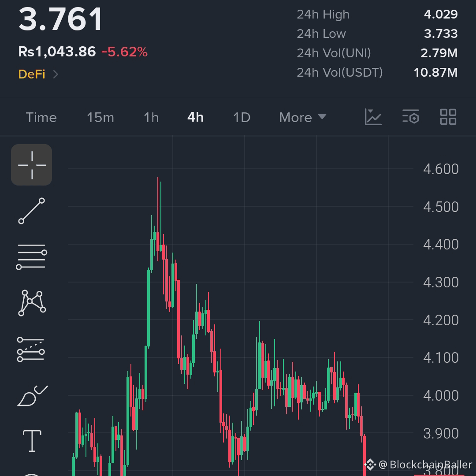Select the XABCD pattern drawing tool
This screenshot has height=476, width=476.
(x=32, y=303)
